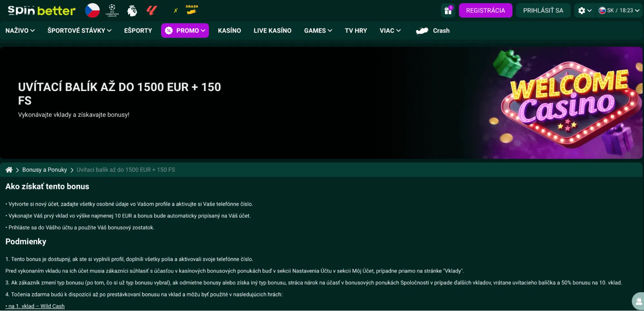The height and width of the screenshot is (311, 644).
Task: Expand the VIAC menu
Action: (x=390, y=31)
